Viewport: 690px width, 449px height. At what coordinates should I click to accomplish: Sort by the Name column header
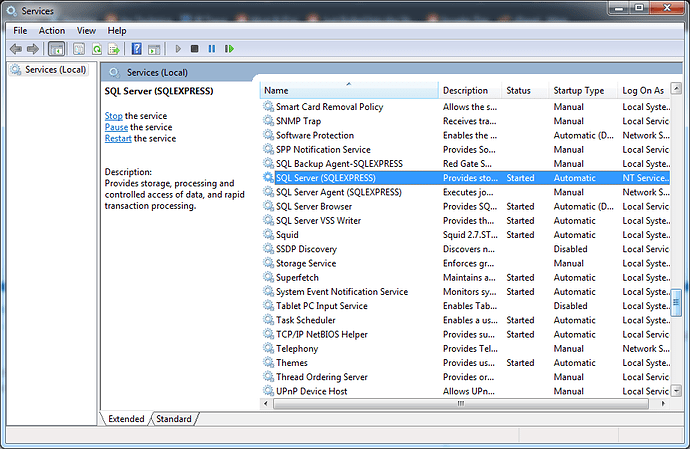pos(349,90)
